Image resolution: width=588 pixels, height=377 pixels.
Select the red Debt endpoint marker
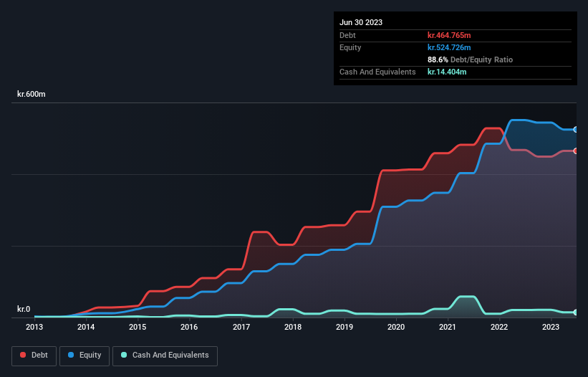click(x=576, y=151)
